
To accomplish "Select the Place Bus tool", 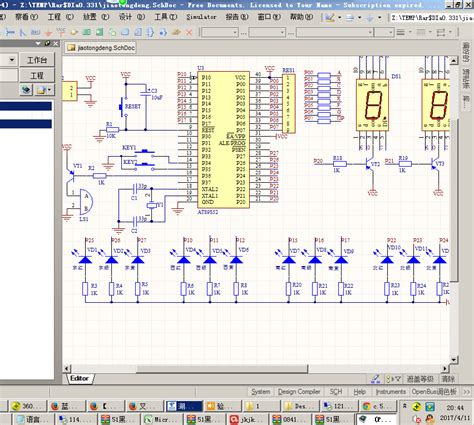I will pos(23,32).
